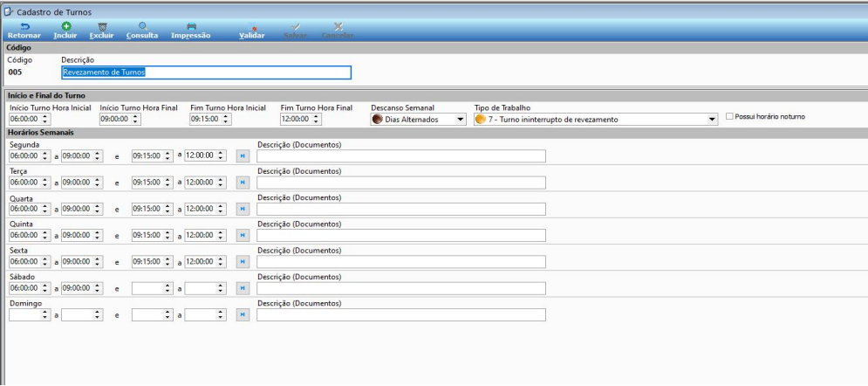
Task: Click the spinner on Terça 12:00:00 field
Action: [x=221, y=183]
